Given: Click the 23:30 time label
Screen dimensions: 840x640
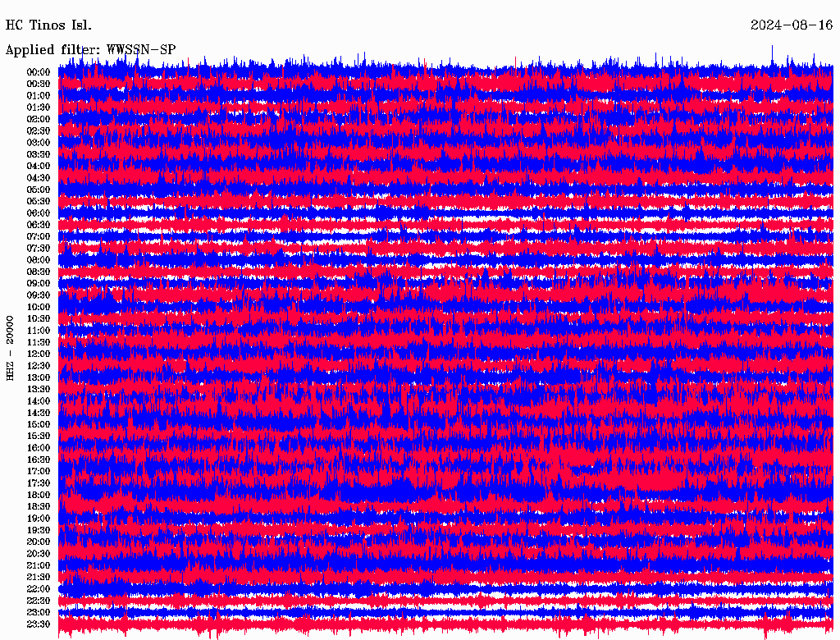Looking at the screenshot, I should click(x=39, y=624).
